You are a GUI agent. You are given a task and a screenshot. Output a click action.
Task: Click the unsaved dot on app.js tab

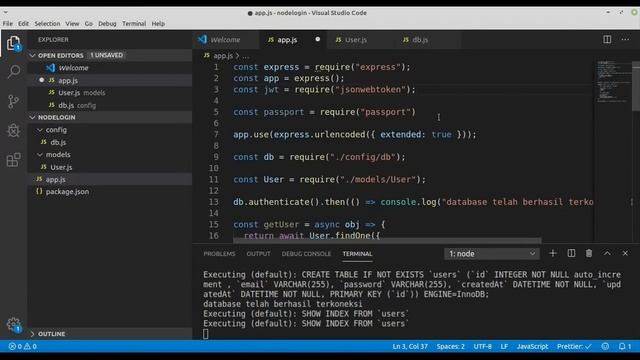[318, 40]
